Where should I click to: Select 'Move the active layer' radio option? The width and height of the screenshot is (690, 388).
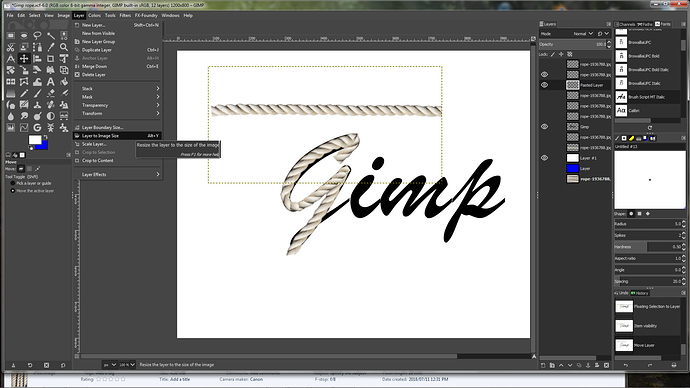click(x=13, y=190)
